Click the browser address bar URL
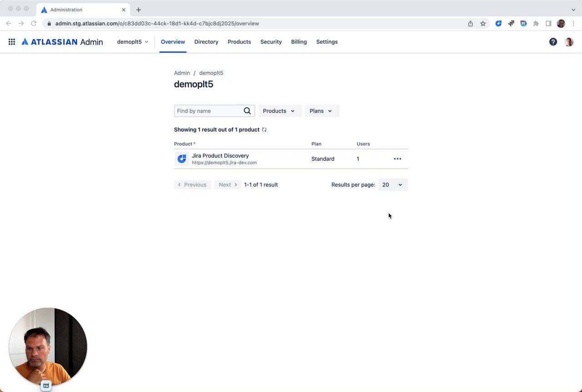The height and width of the screenshot is (392, 582). tap(157, 23)
